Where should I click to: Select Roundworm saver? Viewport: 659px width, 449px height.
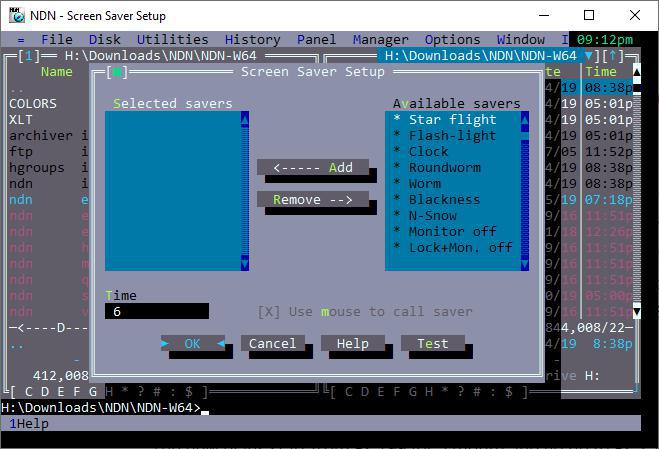[x=453, y=167]
